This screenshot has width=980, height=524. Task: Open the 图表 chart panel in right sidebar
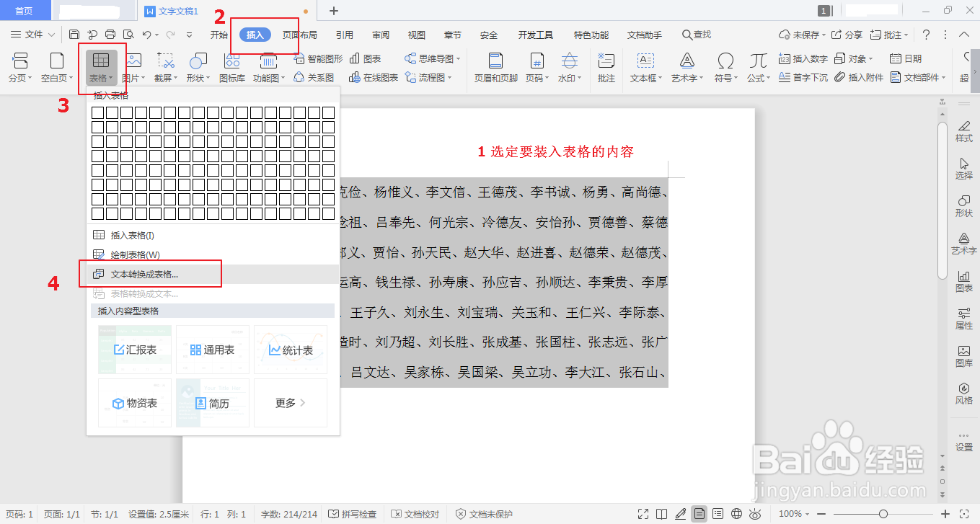[964, 281]
